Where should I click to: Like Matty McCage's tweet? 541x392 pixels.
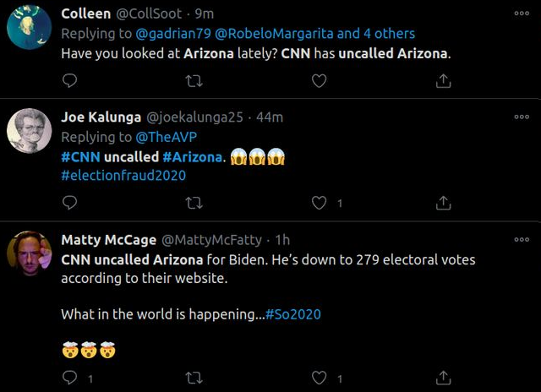319,378
